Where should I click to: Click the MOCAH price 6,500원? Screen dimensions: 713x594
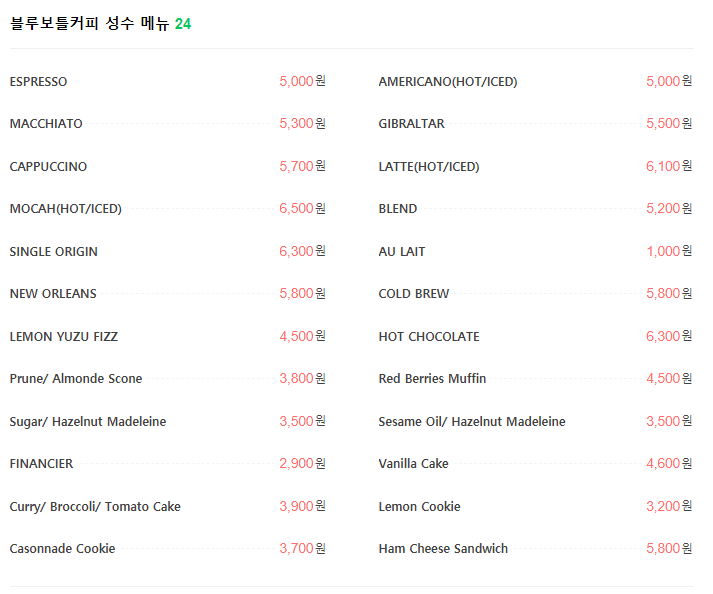(x=302, y=209)
